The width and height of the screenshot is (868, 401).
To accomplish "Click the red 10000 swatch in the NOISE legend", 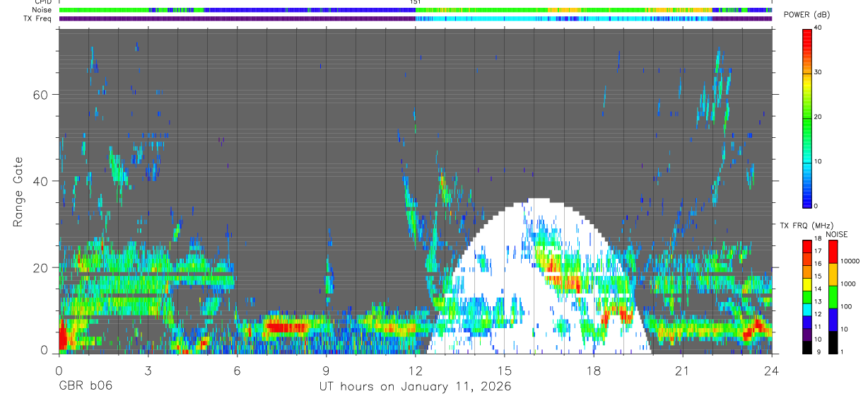I will click(x=833, y=252).
